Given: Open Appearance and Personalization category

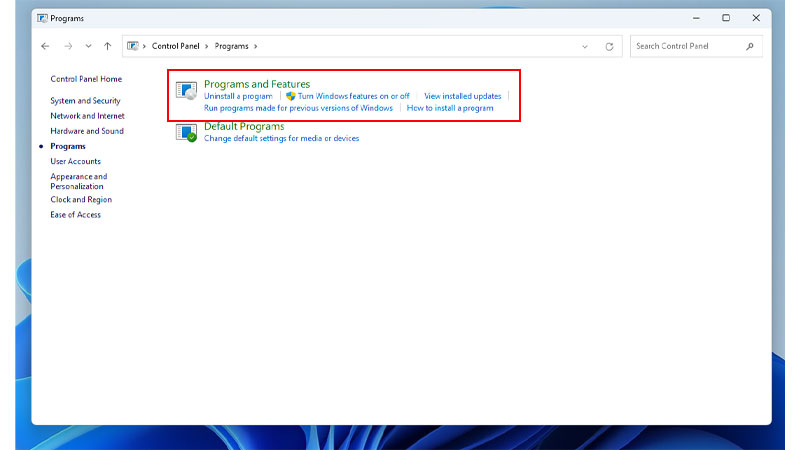Looking at the screenshot, I should [x=79, y=181].
